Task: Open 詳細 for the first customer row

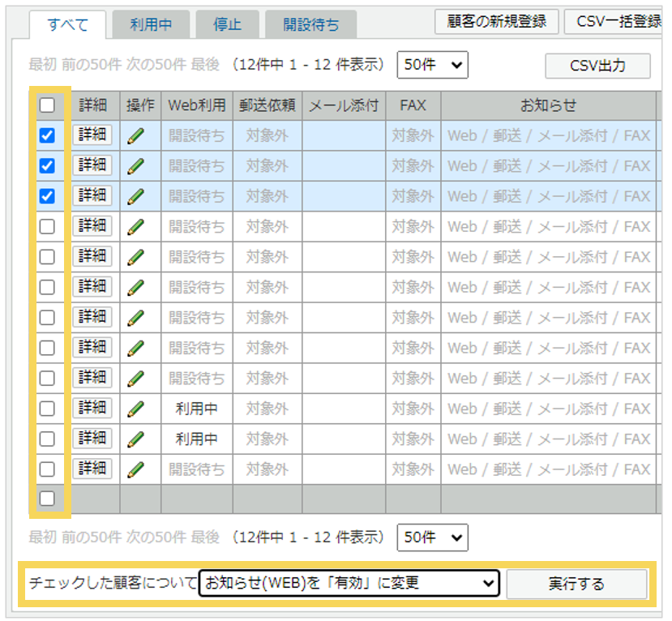Action: 92,135
